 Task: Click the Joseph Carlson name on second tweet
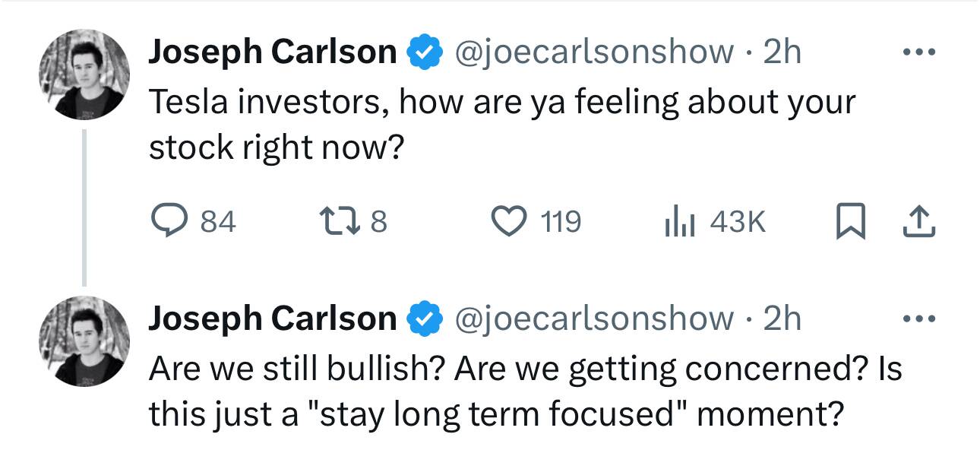click(x=273, y=318)
